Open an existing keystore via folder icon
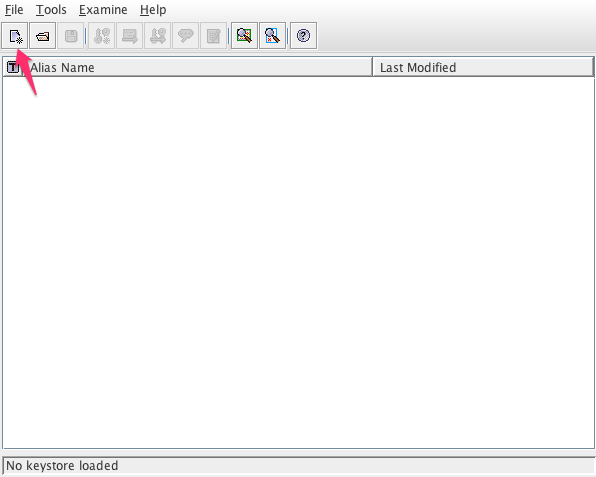 click(43, 36)
